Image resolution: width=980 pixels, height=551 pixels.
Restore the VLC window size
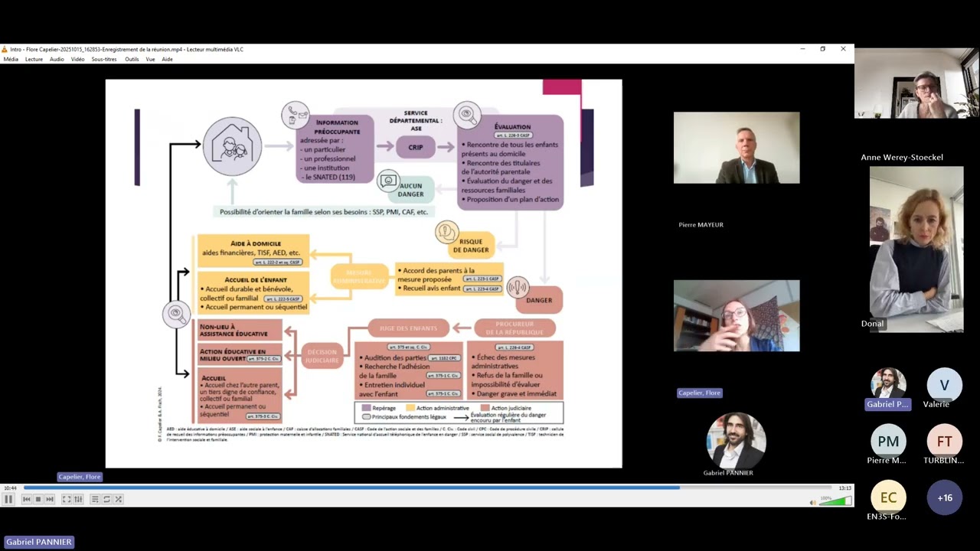tap(823, 49)
